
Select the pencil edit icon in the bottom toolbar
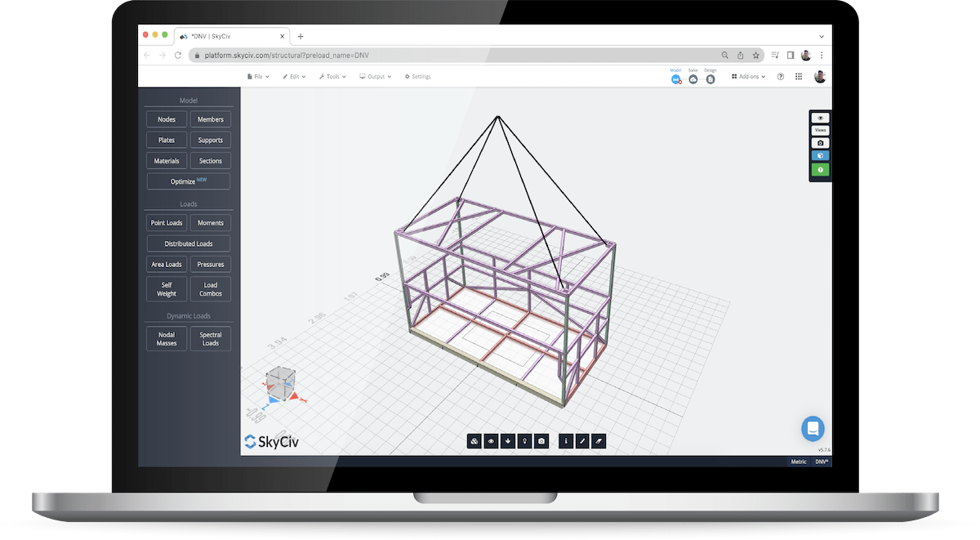[582, 441]
